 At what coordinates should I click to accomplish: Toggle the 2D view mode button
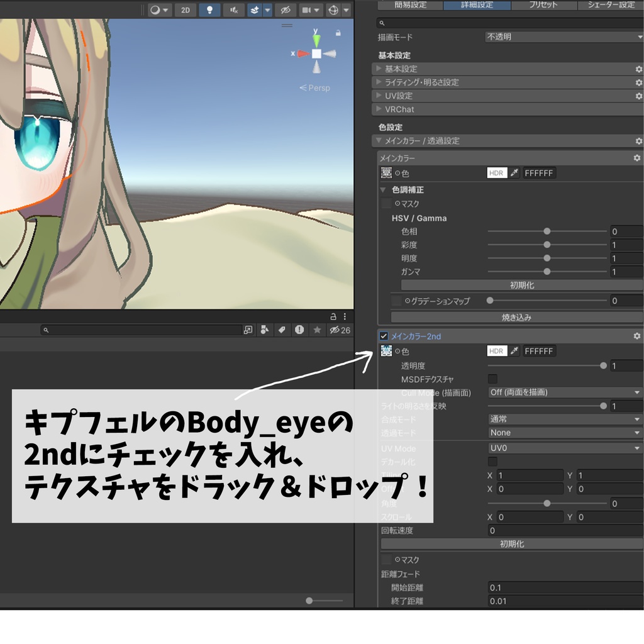(185, 9)
